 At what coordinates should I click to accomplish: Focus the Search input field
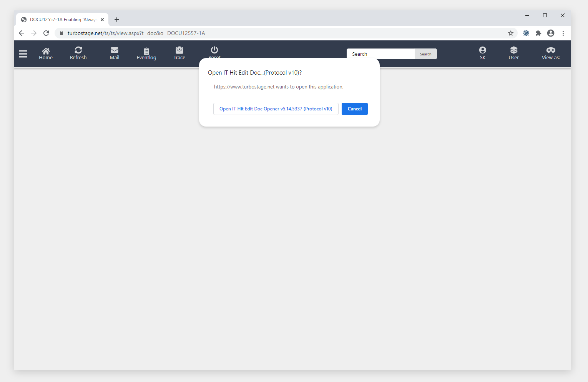point(380,54)
